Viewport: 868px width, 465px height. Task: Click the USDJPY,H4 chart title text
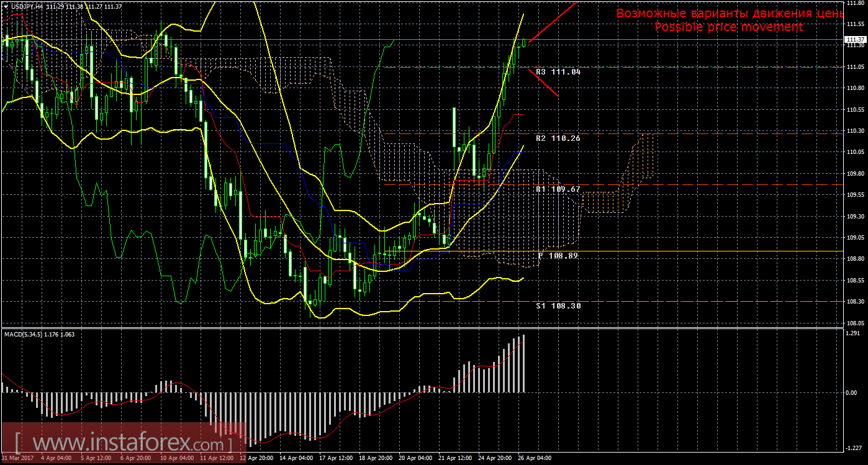pyautogui.click(x=25, y=6)
